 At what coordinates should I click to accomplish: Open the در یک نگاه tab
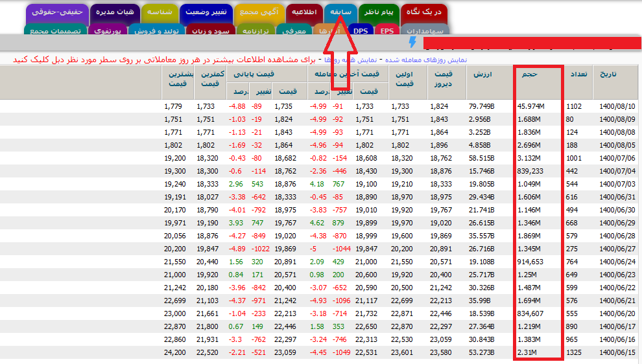point(423,12)
